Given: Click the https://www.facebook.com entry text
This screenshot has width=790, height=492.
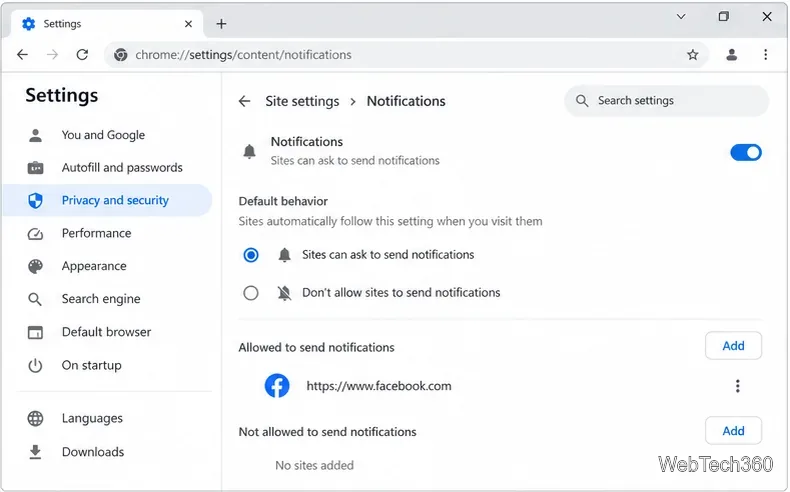Looking at the screenshot, I should pos(379,386).
